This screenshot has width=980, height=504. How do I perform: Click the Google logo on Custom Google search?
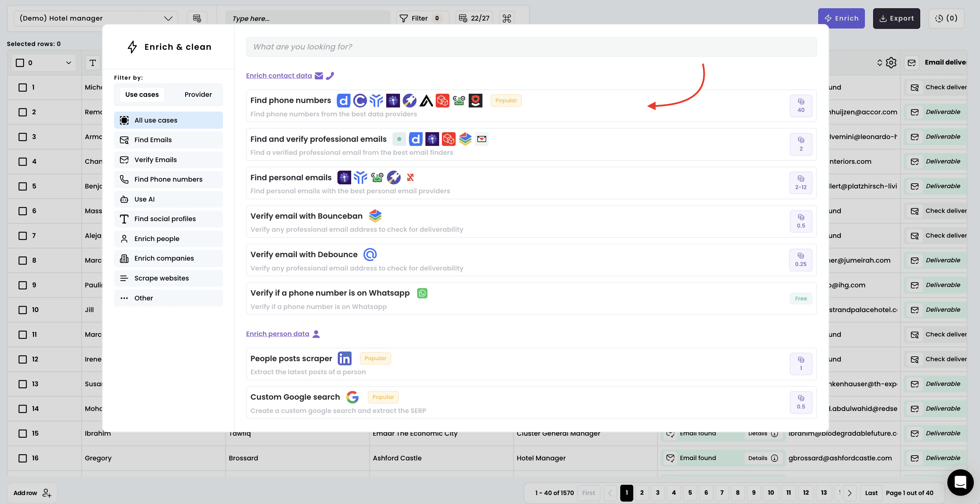click(x=353, y=397)
